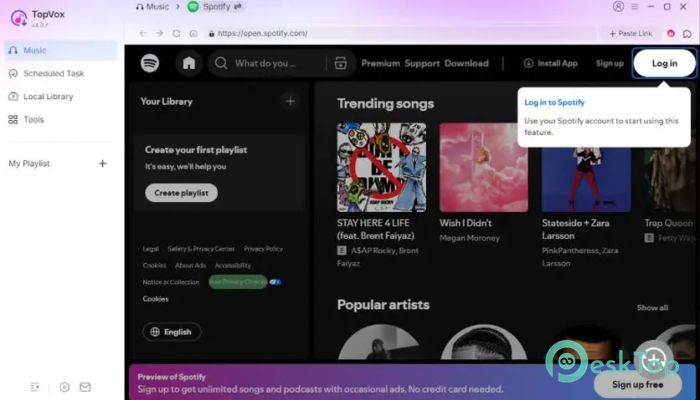Click the Sign up free button
Image resolution: width=700 pixels, height=400 pixels.
click(638, 384)
